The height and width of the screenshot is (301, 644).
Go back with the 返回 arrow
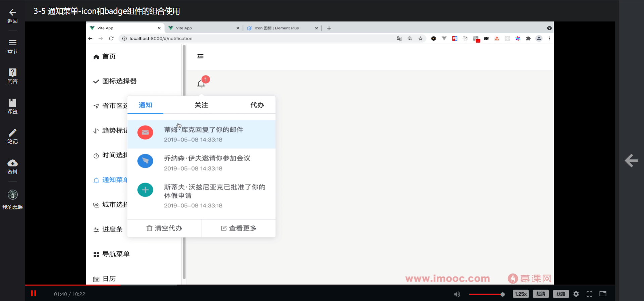(12, 16)
